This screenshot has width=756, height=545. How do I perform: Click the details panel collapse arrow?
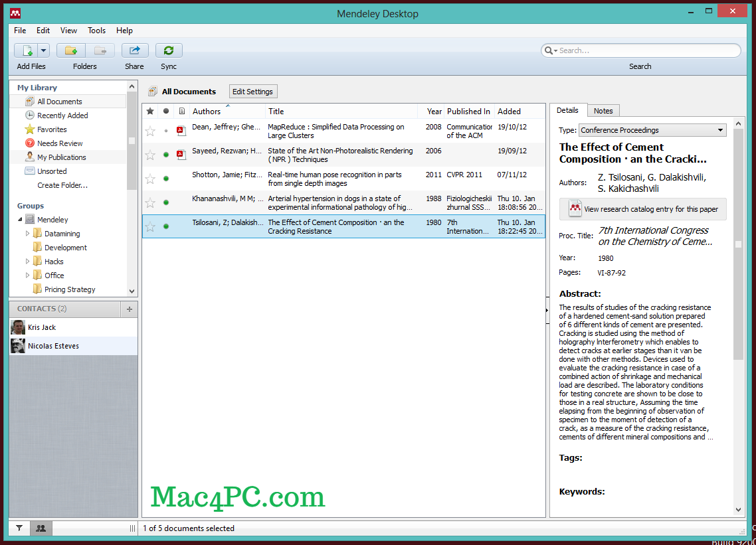point(547,310)
